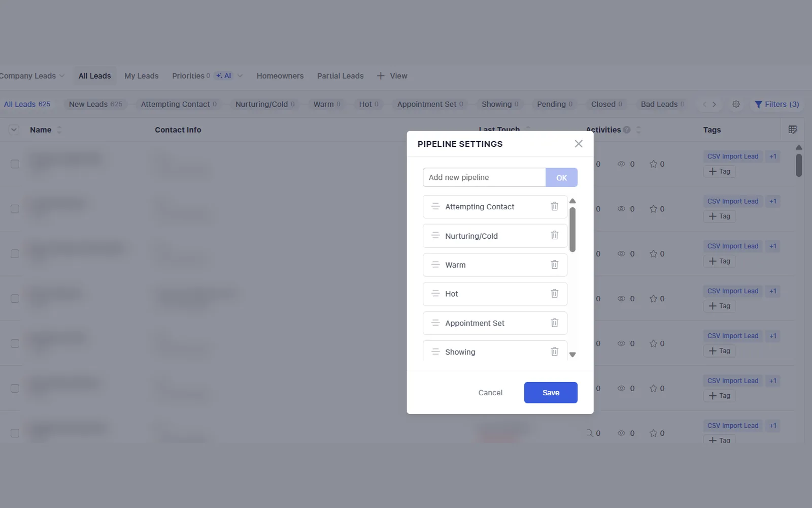Grab the drag handle for Attempting Contact
Image resolution: width=812 pixels, height=508 pixels.
click(x=435, y=206)
